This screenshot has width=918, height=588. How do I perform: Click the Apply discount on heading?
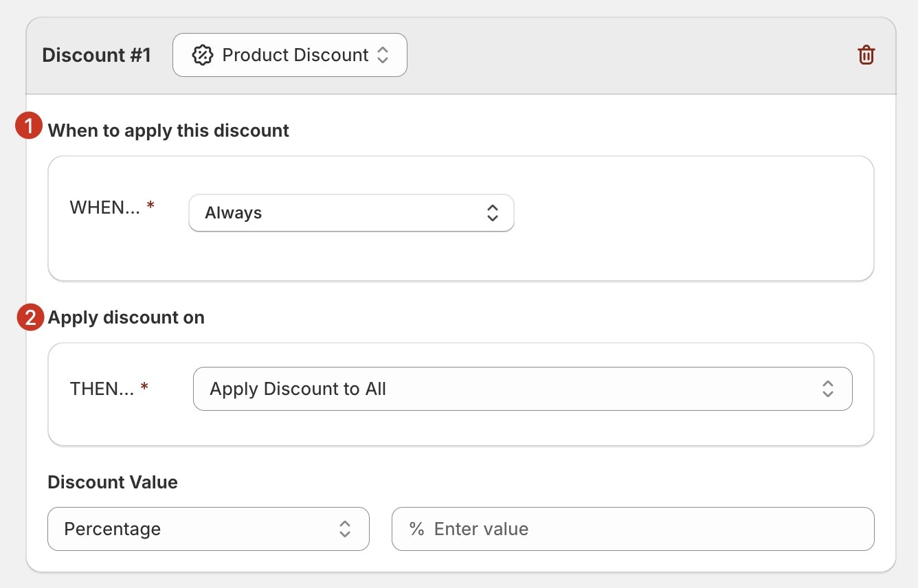pos(126,317)
